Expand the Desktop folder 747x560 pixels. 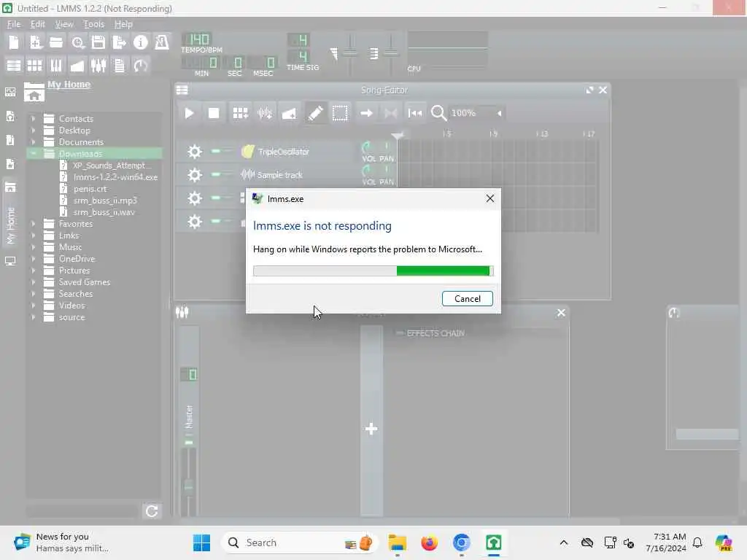tap(33, 130)
